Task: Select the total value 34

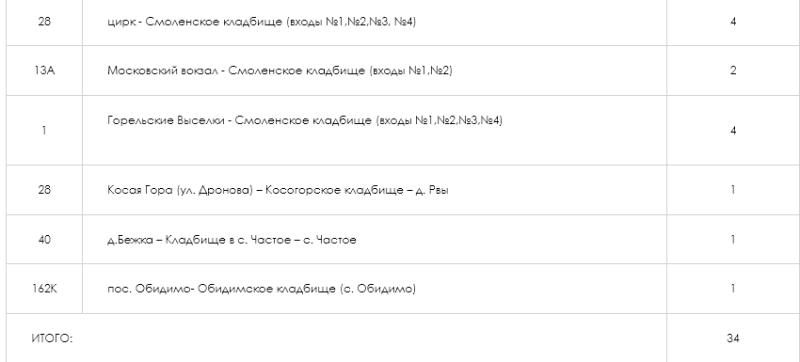Action: [733, 338]
